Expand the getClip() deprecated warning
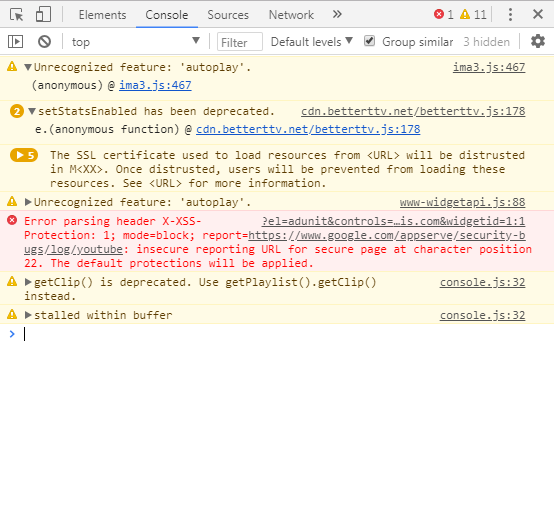 tap(28, 282)
